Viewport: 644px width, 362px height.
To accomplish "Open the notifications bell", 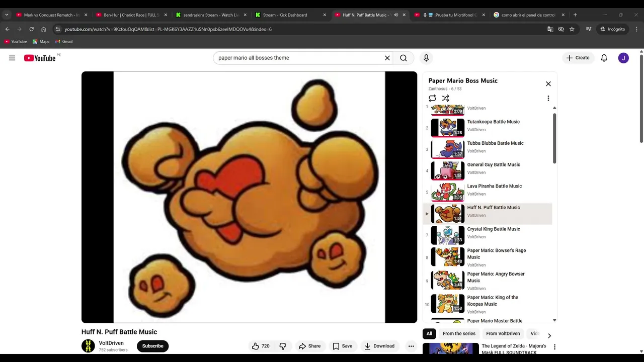I will [604, 58].
